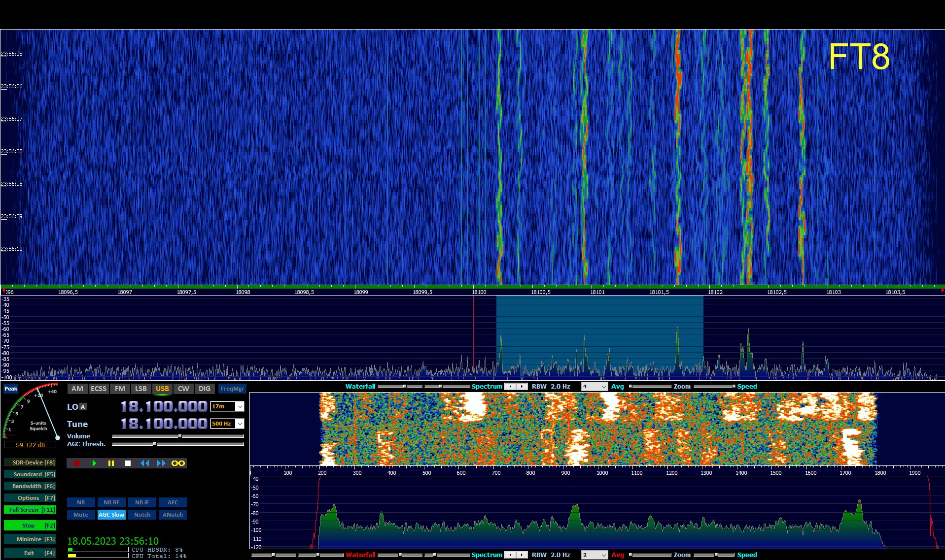
Task: Toggle the Mute button
Action: tap(81, 515)
